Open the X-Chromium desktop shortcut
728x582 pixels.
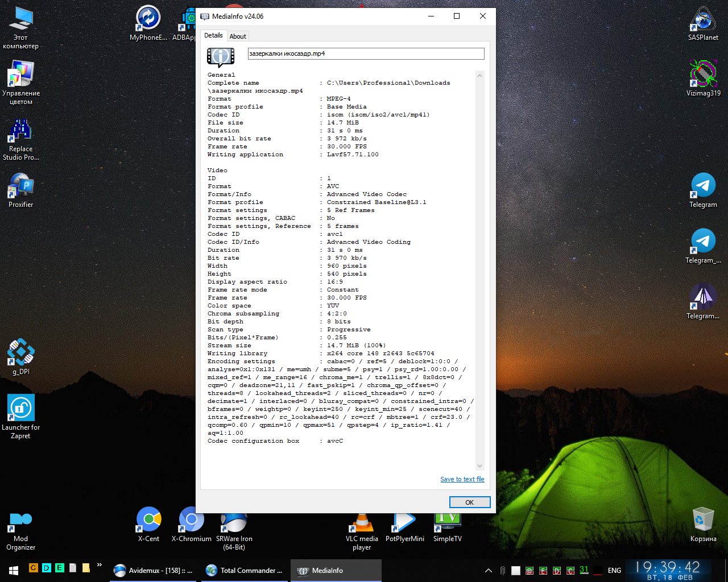pos(192,524)
